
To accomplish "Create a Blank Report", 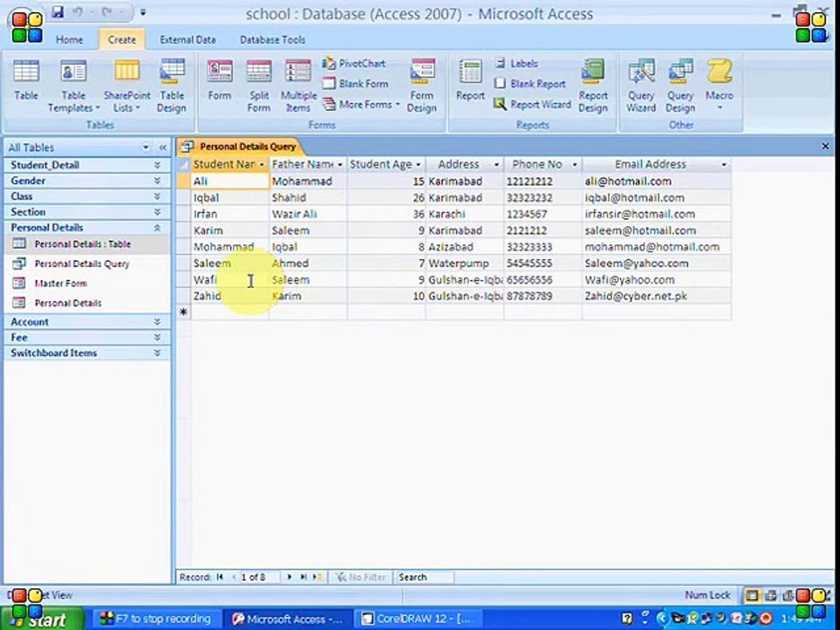I will click(530, 84).
